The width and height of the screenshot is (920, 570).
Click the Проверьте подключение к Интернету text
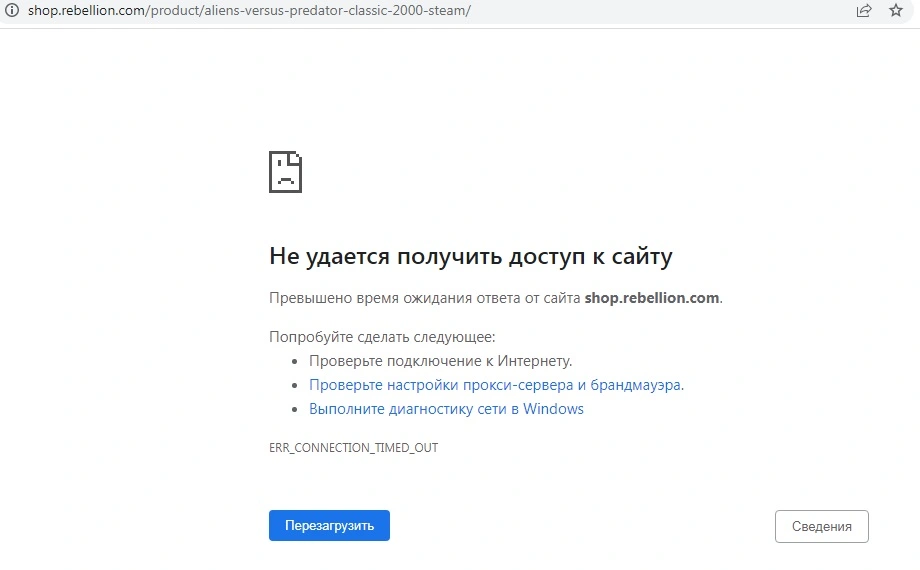441,361
